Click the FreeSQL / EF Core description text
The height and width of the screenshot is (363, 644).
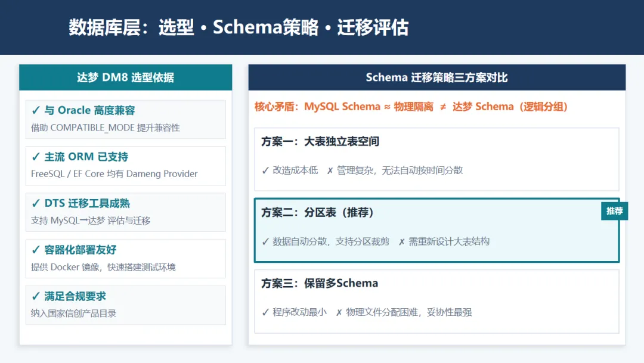tap(114, 174)
